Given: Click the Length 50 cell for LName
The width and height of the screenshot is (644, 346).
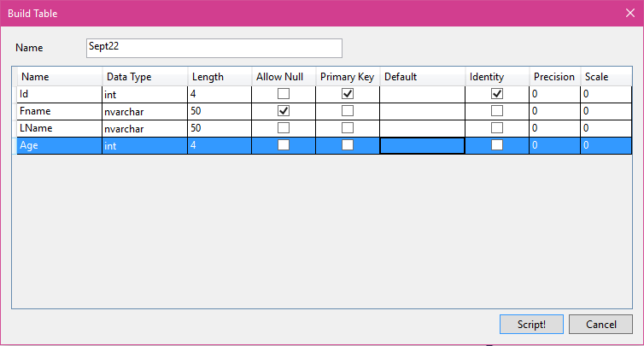Looking at the screenshot, I should pyautogui.click(x=220, y=128).
